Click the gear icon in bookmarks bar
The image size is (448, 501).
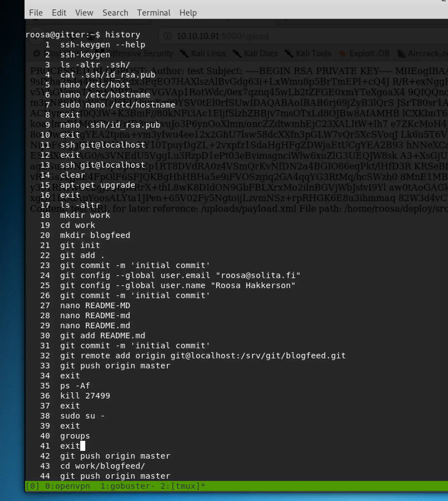37,53
